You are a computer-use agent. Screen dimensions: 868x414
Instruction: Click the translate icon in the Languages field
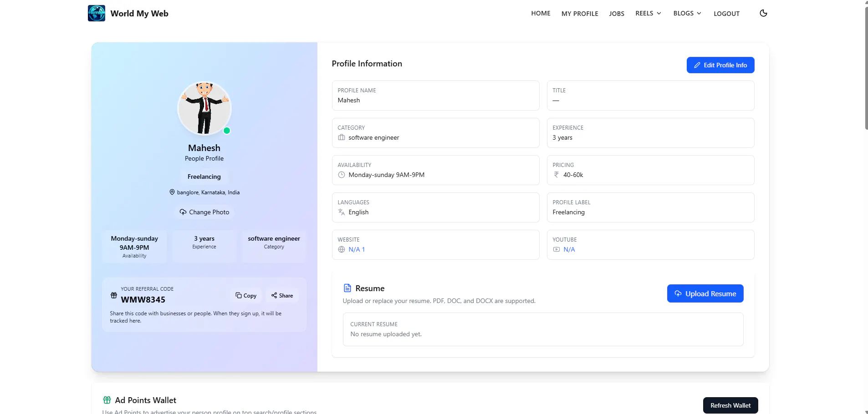(x=342, y=212)
